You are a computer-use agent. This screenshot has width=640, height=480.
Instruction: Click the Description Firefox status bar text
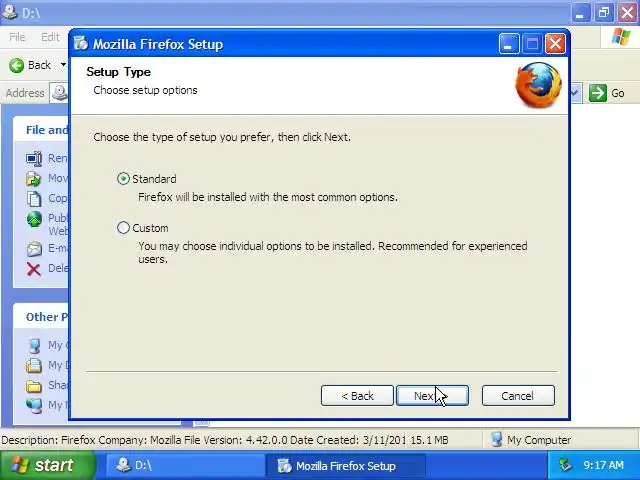(x=203, y=440)
